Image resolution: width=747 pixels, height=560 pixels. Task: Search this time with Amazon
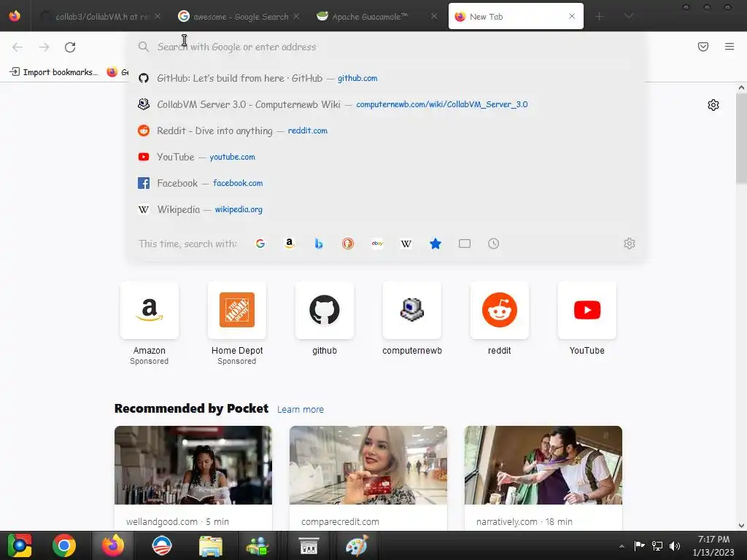click(289, 244)
